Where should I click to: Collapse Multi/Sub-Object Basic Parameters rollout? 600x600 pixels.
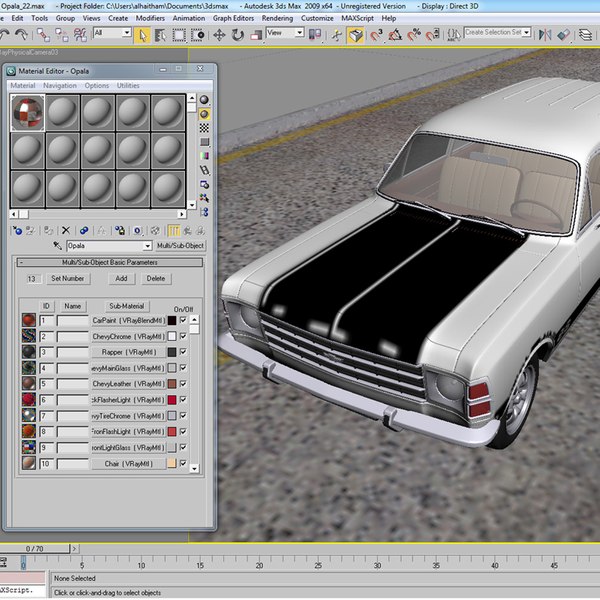coord(110,262)
